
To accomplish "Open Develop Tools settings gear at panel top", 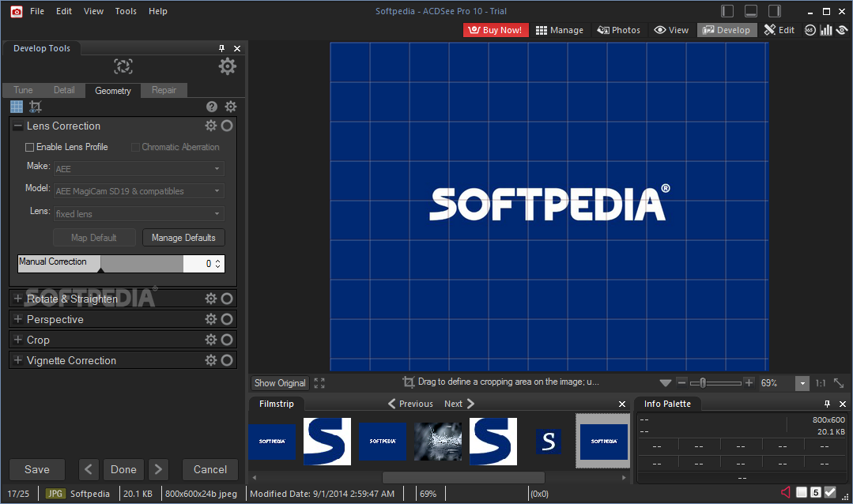I will click(228, 66).
